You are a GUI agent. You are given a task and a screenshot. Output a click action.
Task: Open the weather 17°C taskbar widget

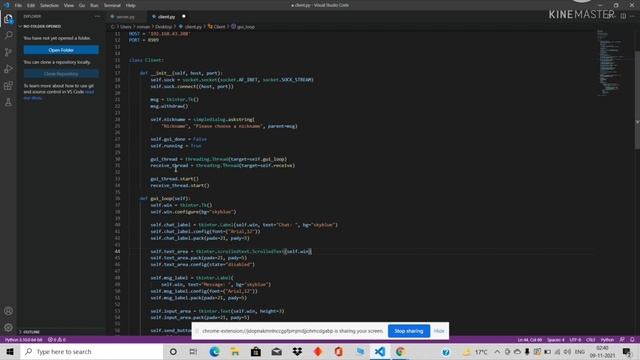[475, 351]
